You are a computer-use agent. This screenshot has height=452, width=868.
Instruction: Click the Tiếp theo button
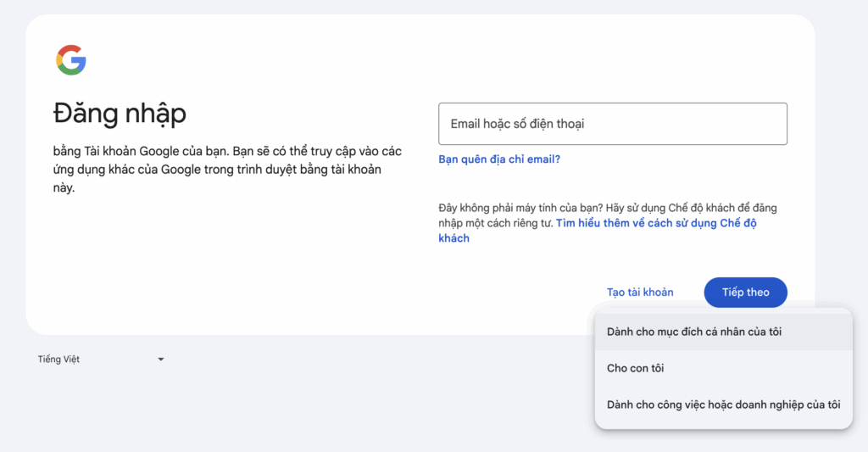pyautogui.click(x=745, y=293)
